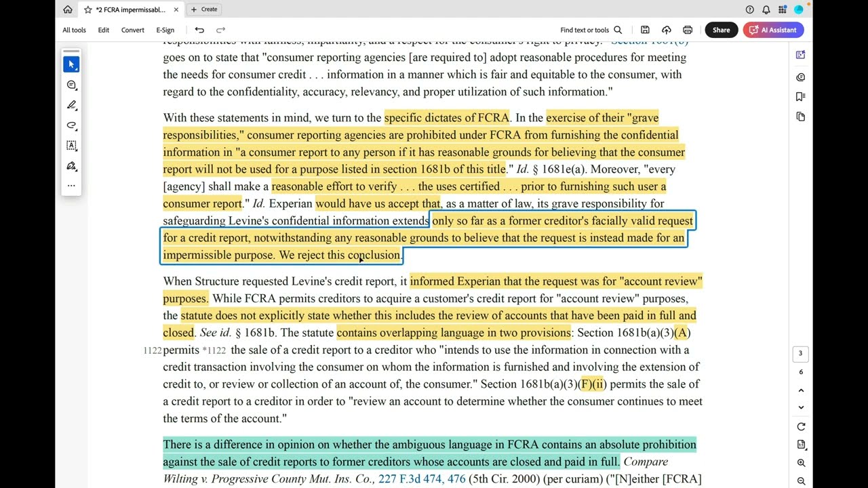Star the FCRA document tab
Image resolution: width=868 pixels, height=488 pixels.
tap(87, 9)
